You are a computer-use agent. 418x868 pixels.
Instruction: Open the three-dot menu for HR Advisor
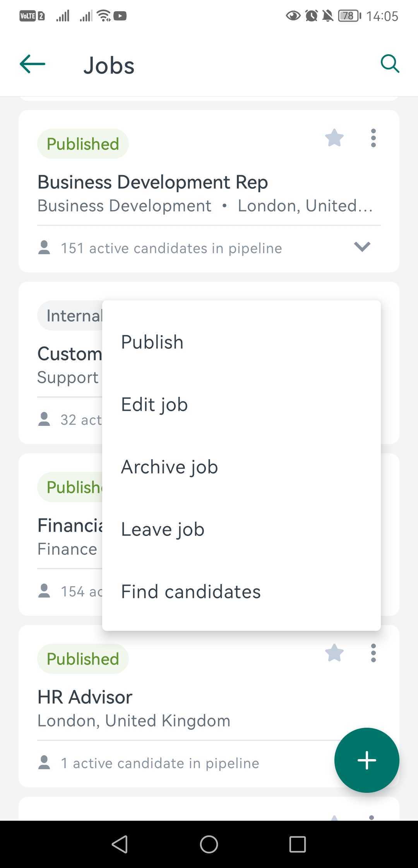coord(373,653)
